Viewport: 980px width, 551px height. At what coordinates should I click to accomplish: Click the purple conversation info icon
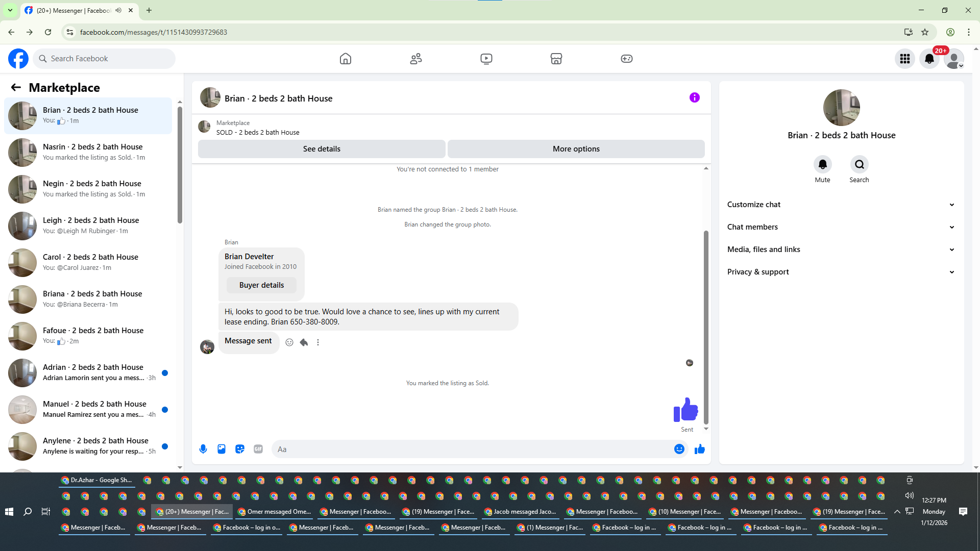point(694,97)
